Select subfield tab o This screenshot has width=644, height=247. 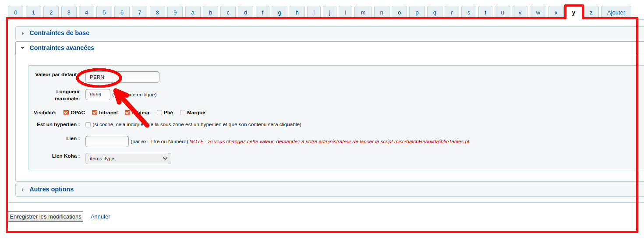coord(399,12)
